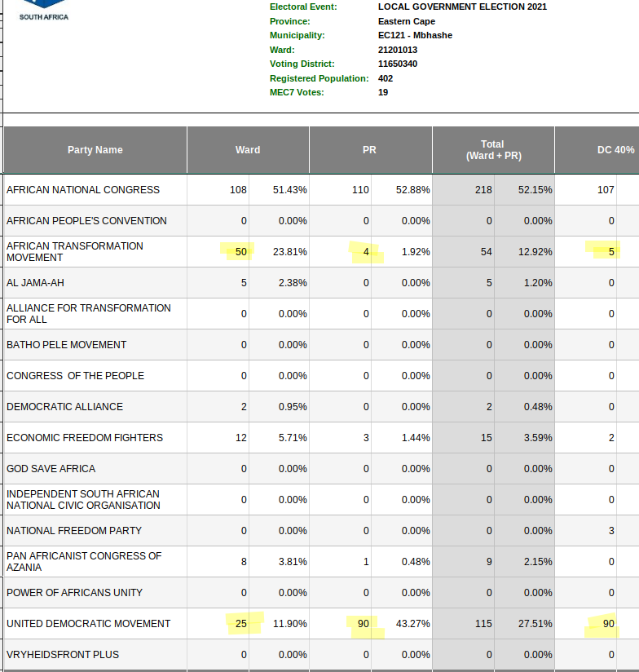Select PAN AFRICANIST CONGRESS OF AZANIA name

84,561
